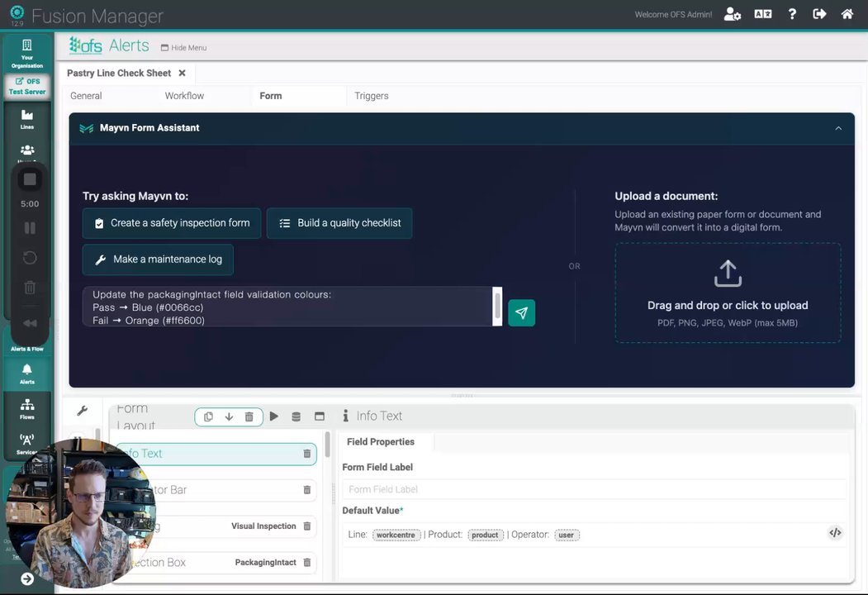The image size is (868, 595).
Task: Open help question mark icon
Action: pos(792,14)
